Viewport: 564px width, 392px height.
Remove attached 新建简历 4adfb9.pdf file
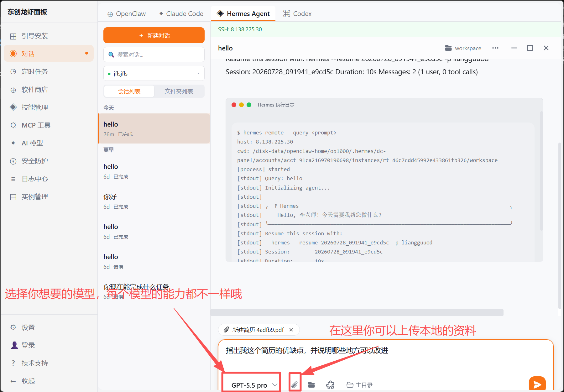pos(291,330)
